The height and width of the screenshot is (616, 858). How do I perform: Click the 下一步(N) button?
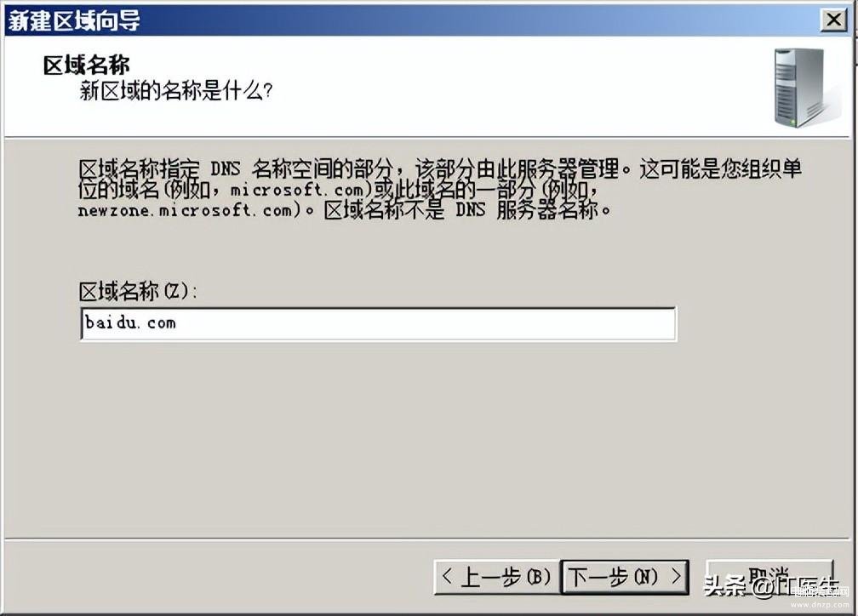[x=625, y=577]
